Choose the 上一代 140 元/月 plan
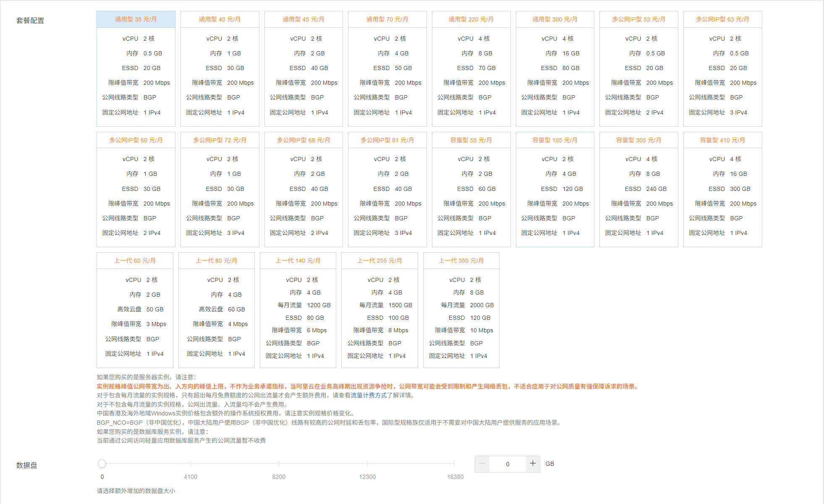 click(298, 261)
